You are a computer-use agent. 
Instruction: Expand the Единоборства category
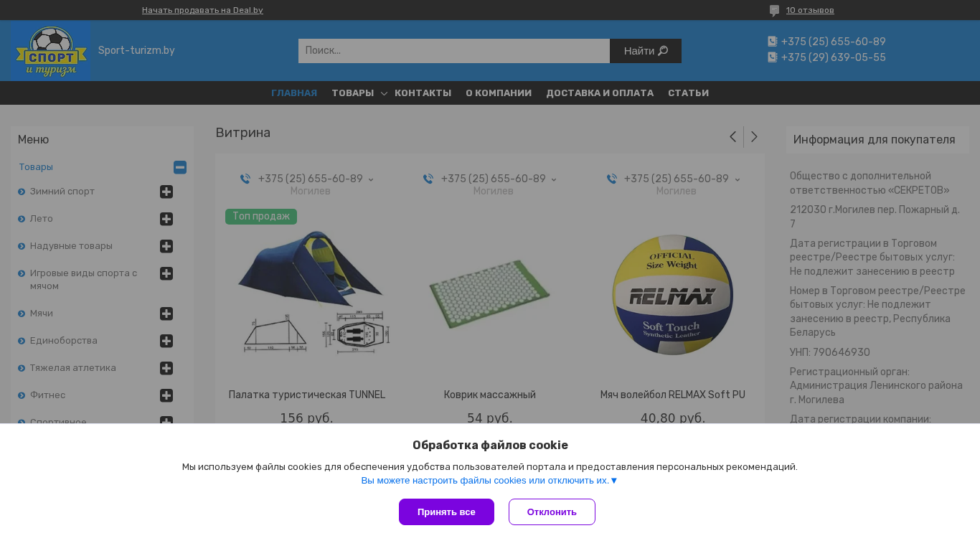click(166, 341)
